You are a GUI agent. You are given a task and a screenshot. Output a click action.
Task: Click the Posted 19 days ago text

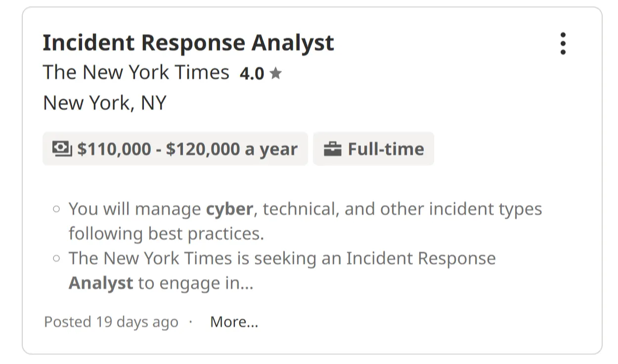pyautogui.click(x=111, y=322)
